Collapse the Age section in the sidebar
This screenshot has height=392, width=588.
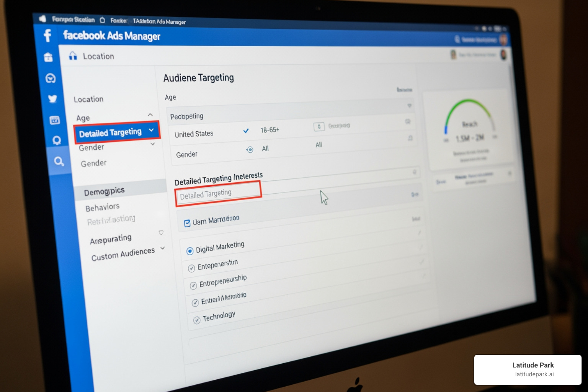(150, 114)
